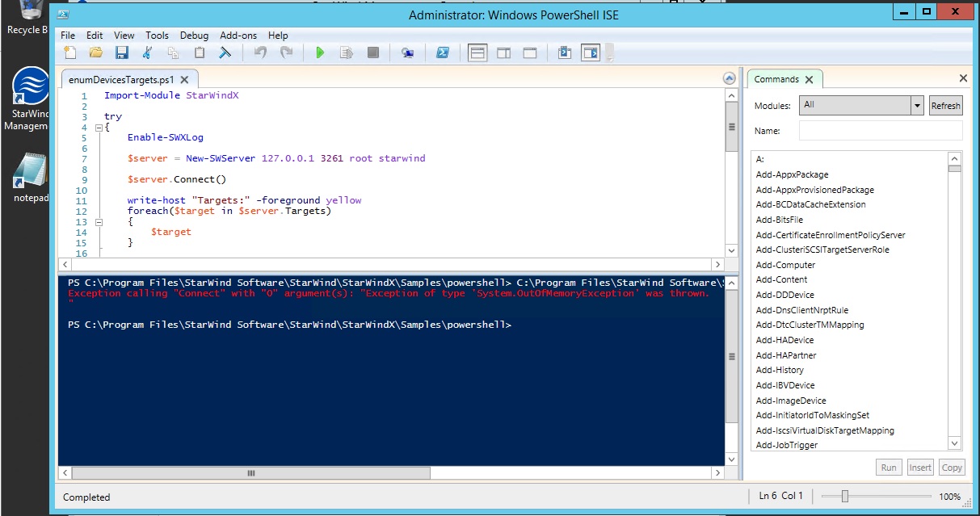Select Add-DnsClientNrptRule in the command list
This screenshot has height=516, width=980.
tap(801, 310)
